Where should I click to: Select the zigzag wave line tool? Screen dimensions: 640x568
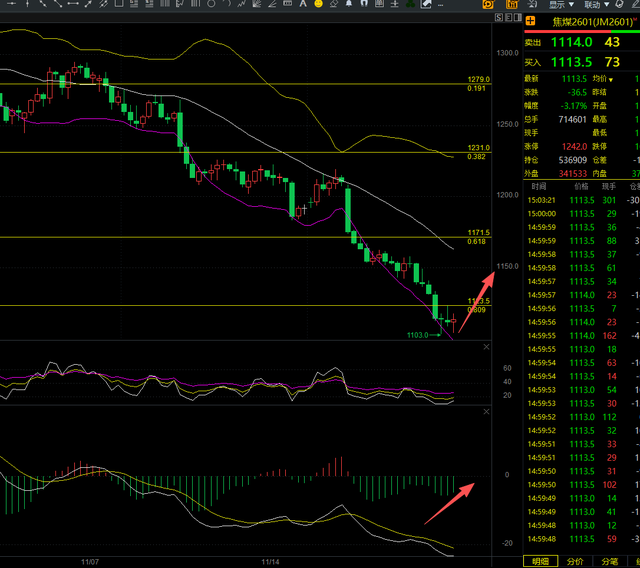242,4
